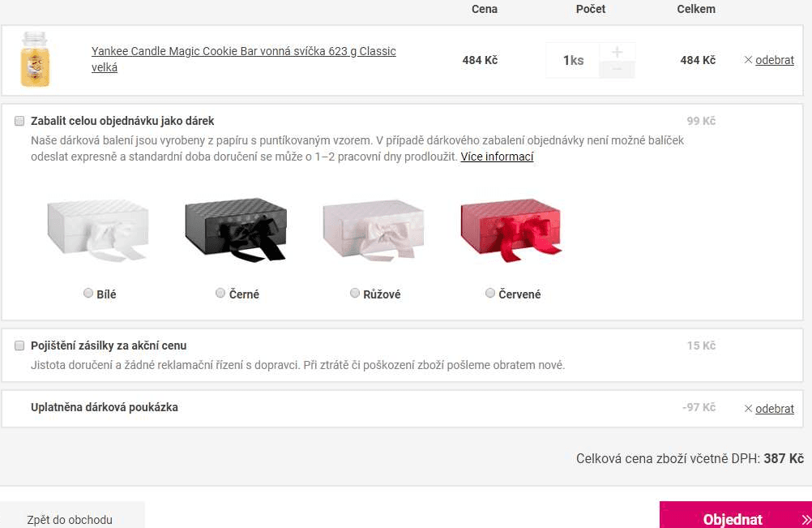Click the white gift box image
This screenshot has height=528, width=812.
pos(97,230)
